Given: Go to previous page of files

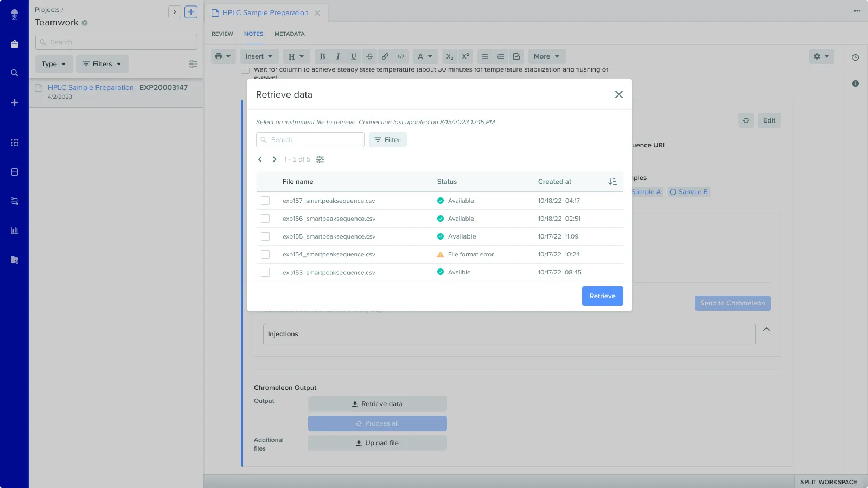Looking at the screenshot, I should (x=260, y=159).
